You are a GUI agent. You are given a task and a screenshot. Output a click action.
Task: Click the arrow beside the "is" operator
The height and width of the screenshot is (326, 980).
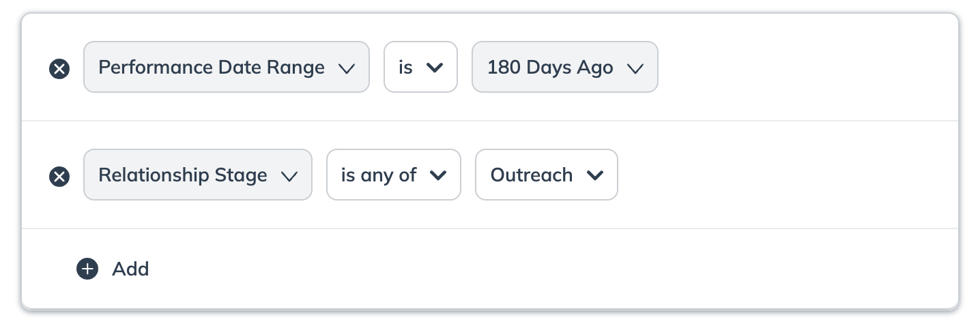[435, 68]
